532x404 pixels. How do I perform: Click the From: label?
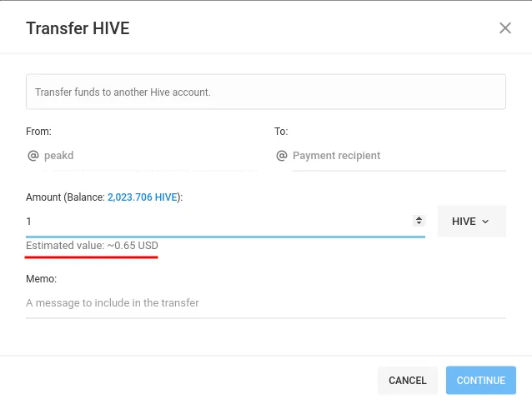pyautogui.click(x=38, y=132)
